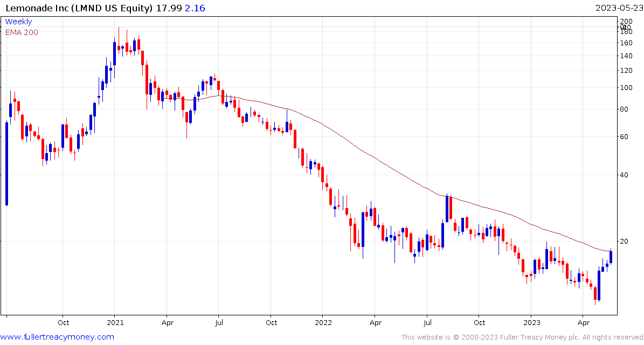Click the 20 price axis label
Viewport: 644px width, 345px height.
click(x=624, y=241)
